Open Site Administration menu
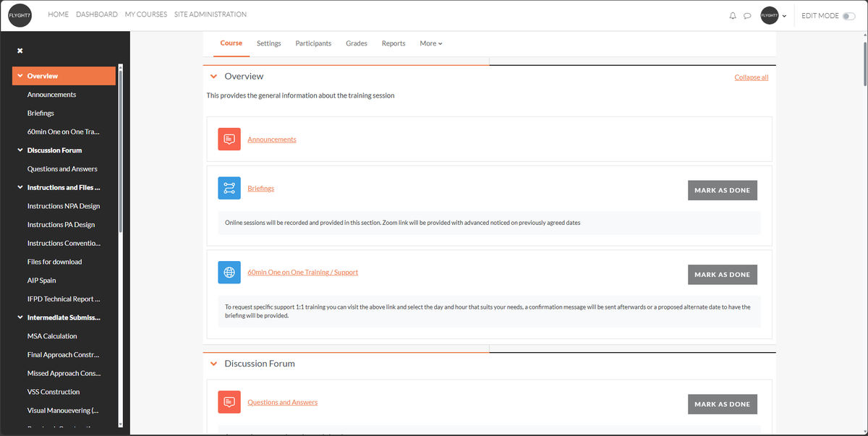868x436 pixels. click(210, 14)
